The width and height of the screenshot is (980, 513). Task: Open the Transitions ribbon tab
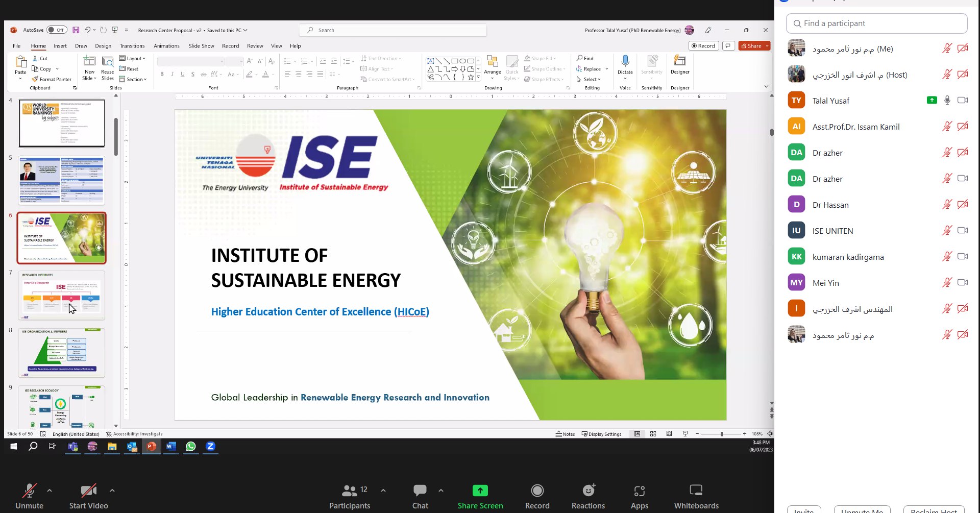[x=132, y=46]
